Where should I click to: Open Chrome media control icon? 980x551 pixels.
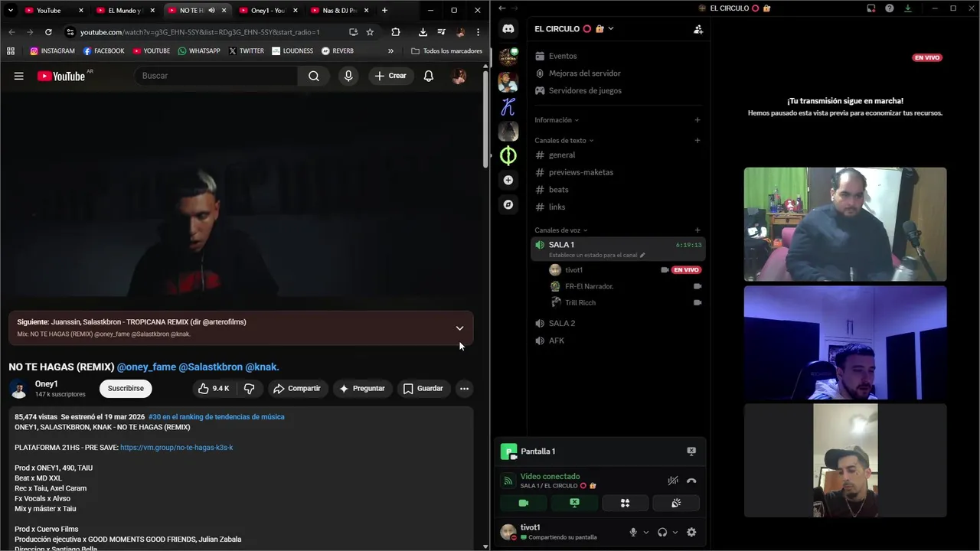click(x=441, y=32)
